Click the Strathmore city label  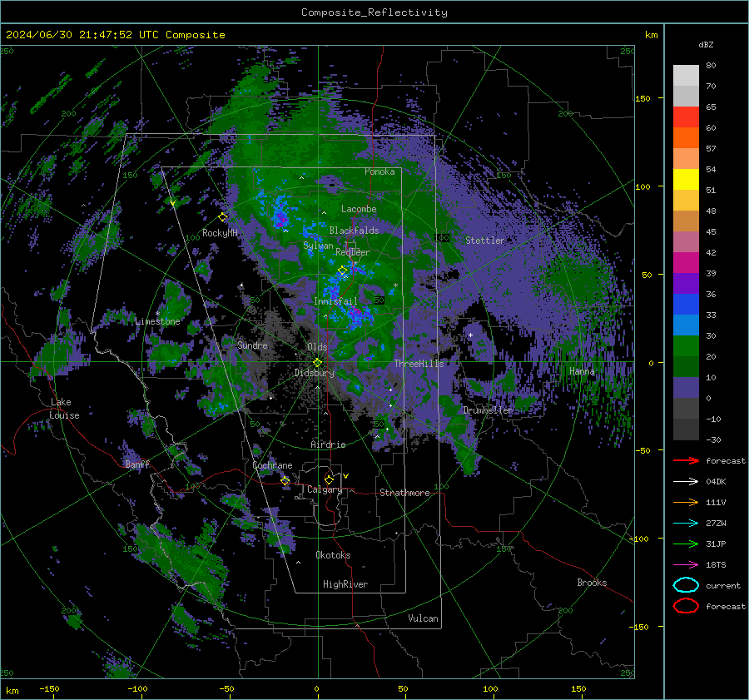tap(404, 493)
